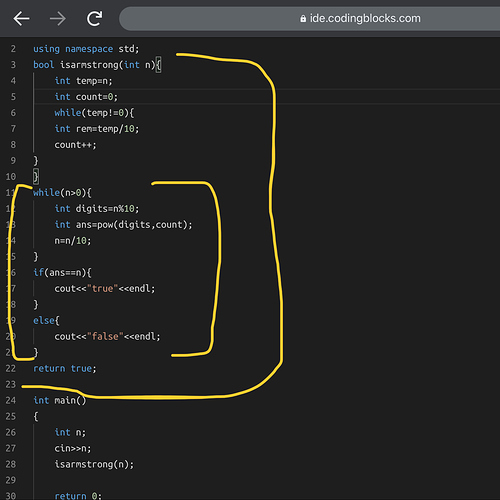
Task: Click line number 24 in gutter
Action: pos(11,400)
